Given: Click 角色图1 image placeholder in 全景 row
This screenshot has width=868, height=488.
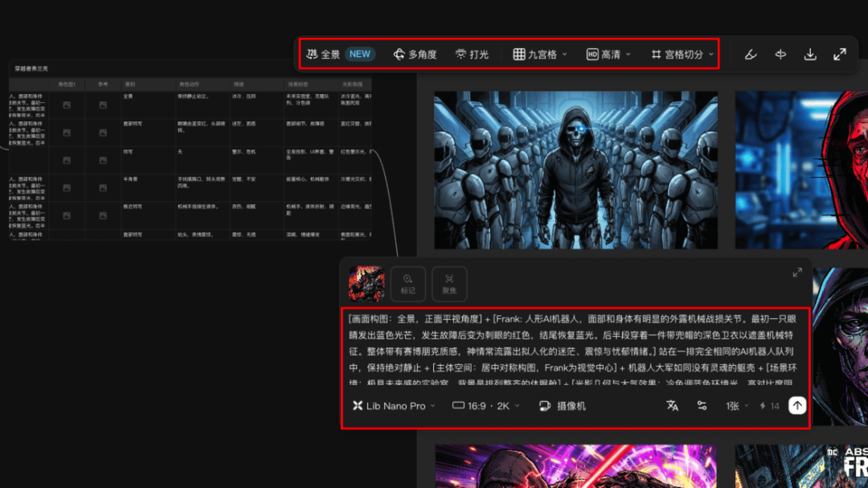Looking at the screenshot, I should point(67,105).
